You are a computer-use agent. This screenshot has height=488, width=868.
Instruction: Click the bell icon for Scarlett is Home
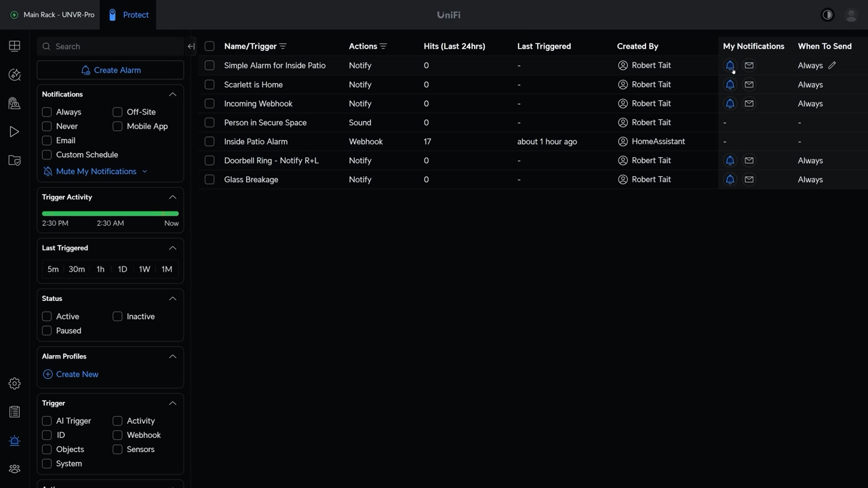[730, 85]
